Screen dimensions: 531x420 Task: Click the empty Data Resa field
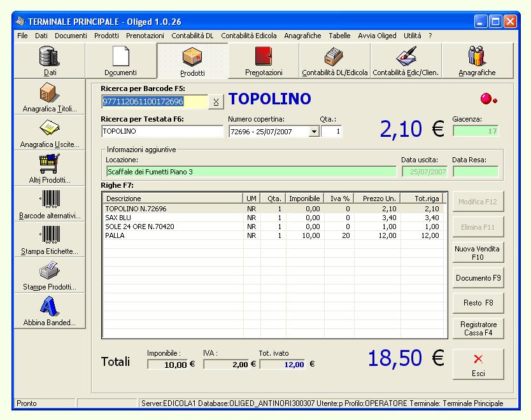coord(476,172)
